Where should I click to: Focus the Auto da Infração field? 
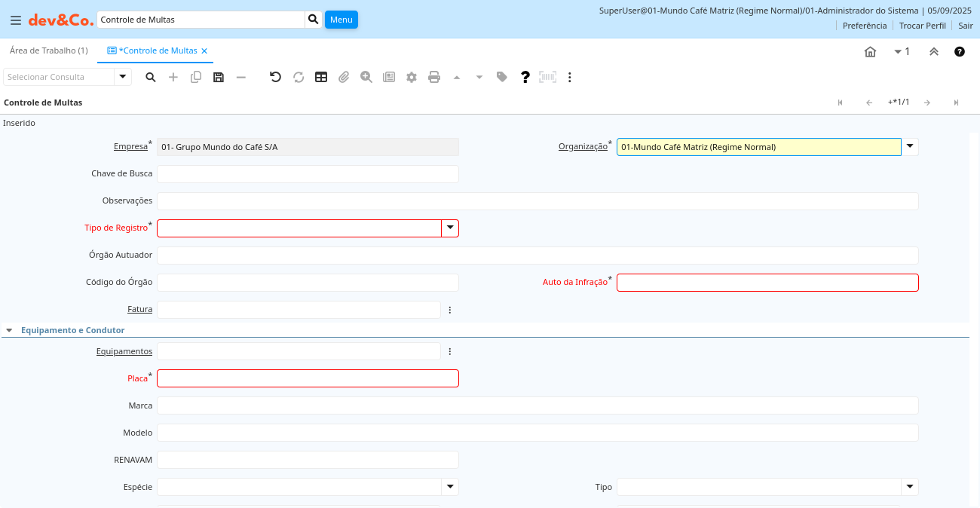click(x=767, y=283)
